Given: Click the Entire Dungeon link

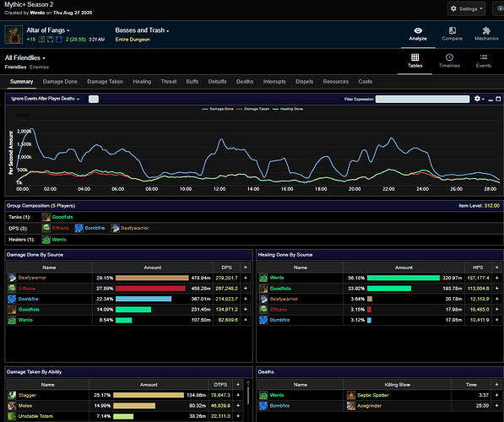Looking at the screenshot, I should [133, 40].
